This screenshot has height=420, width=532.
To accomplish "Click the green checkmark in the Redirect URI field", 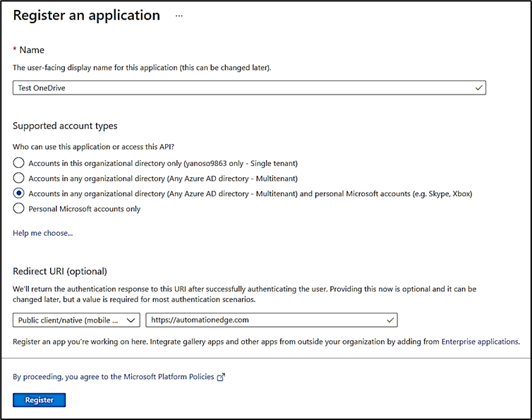I will 390,320.
